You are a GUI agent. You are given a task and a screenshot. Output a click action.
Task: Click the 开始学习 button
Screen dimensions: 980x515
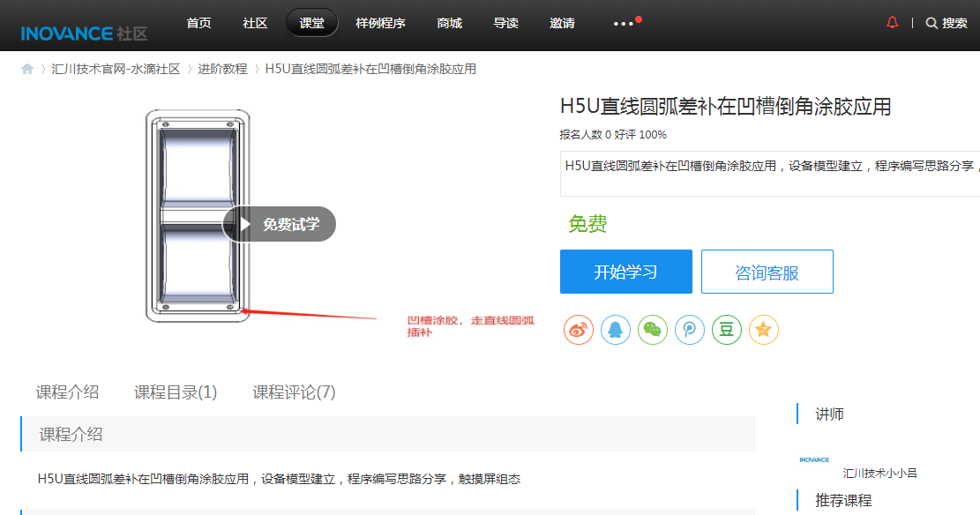click(x=626, y=272)
